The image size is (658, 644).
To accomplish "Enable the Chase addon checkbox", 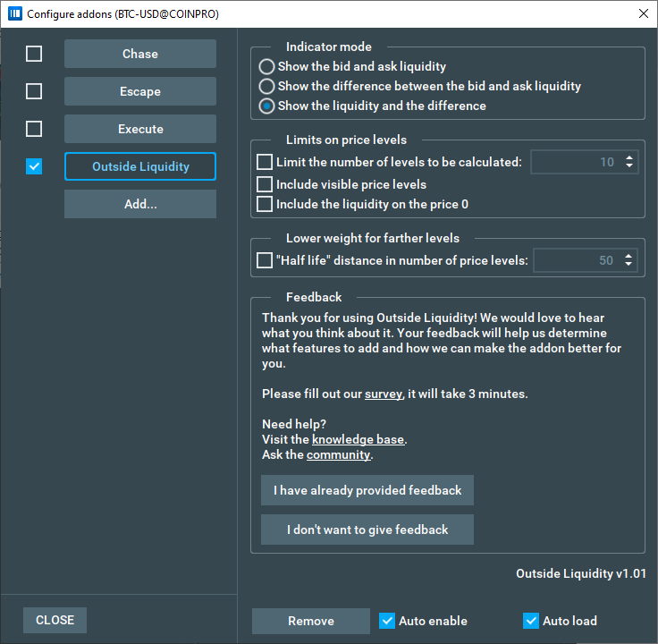I will tap(34, 54).
